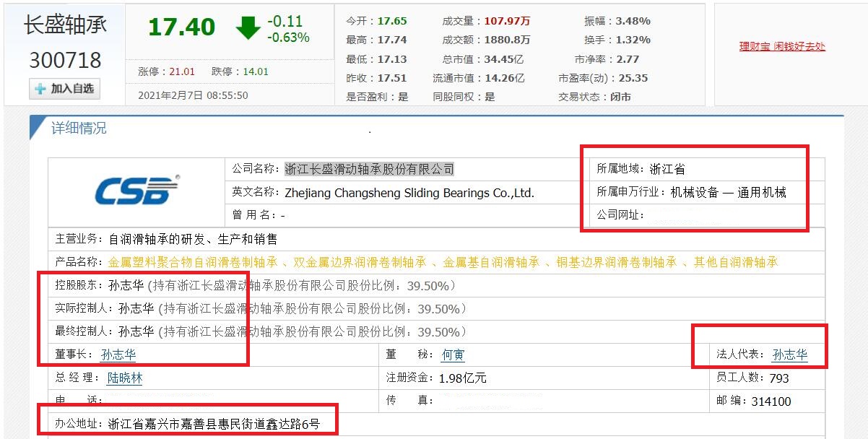Click 市净率 value 2.77
Viewport: 868px width, 439px height.
pyautogui.click(x=628, y=59)
